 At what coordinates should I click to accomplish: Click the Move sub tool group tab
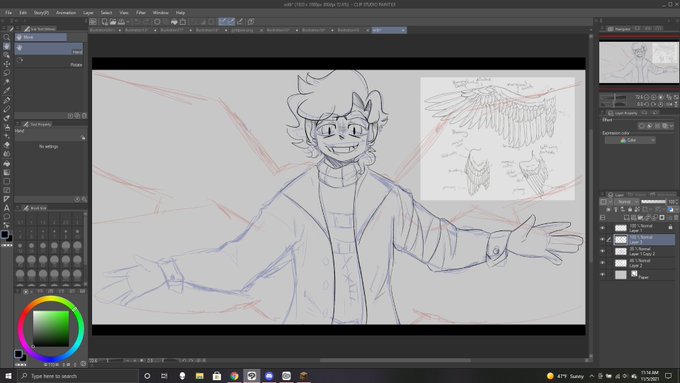(x=41, y=37)
